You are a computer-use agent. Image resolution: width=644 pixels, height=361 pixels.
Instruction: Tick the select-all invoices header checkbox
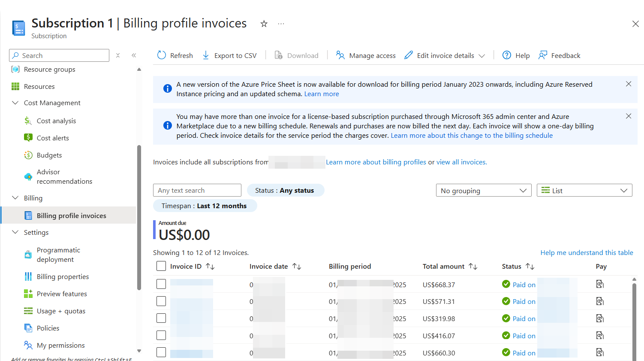coord(161,266)
